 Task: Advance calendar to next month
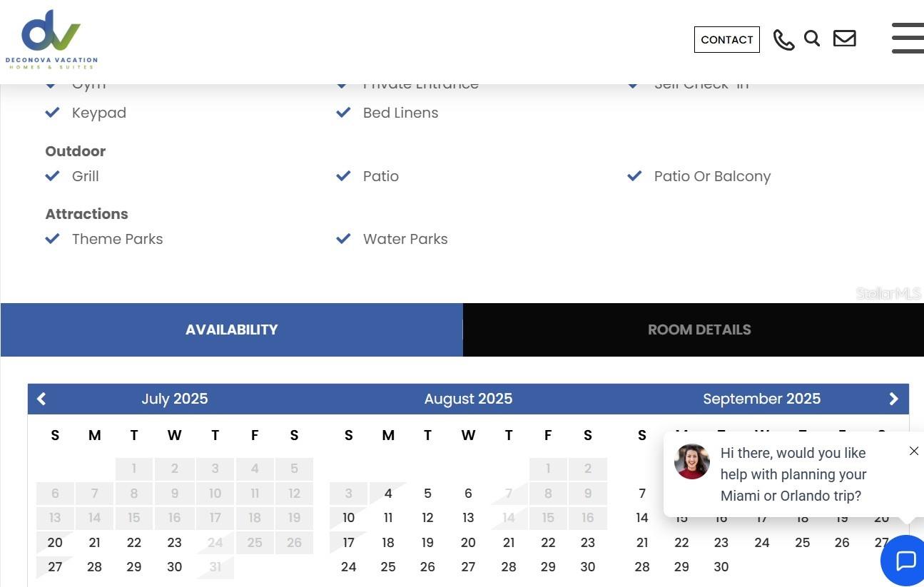pyautogui.click(x=893, y=399)
